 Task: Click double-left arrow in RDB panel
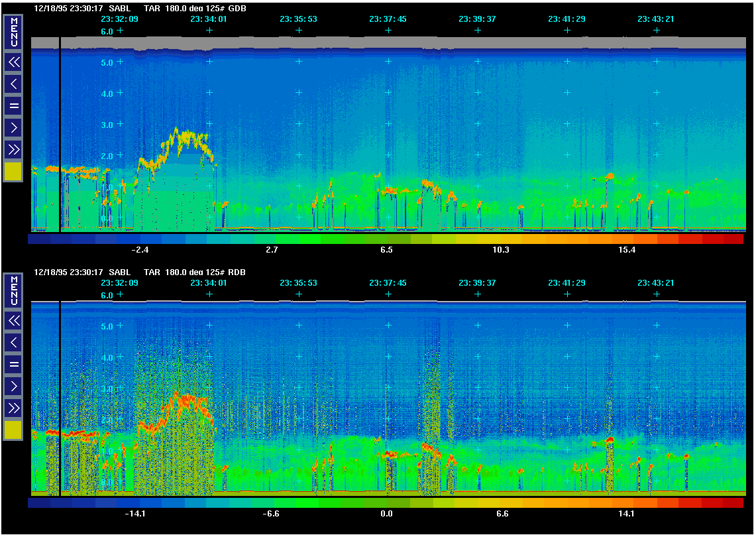coord(13,321)
